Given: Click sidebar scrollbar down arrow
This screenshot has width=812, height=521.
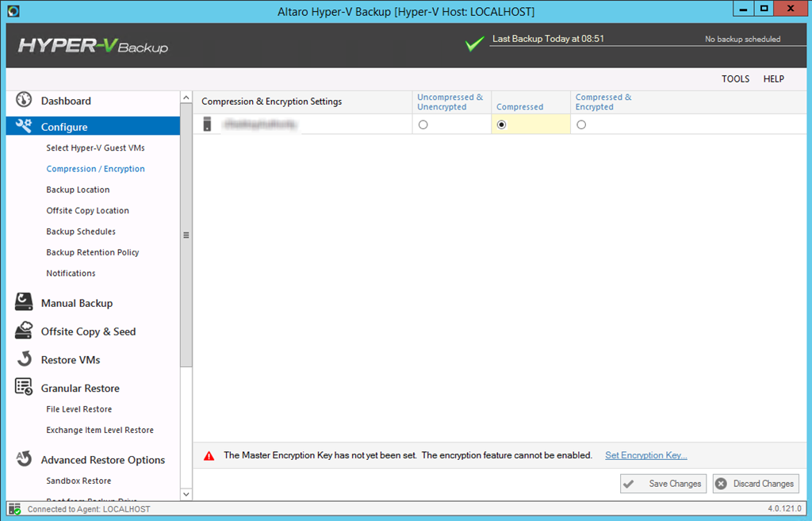Looking at the screenshot, I should tap(186, 494).
